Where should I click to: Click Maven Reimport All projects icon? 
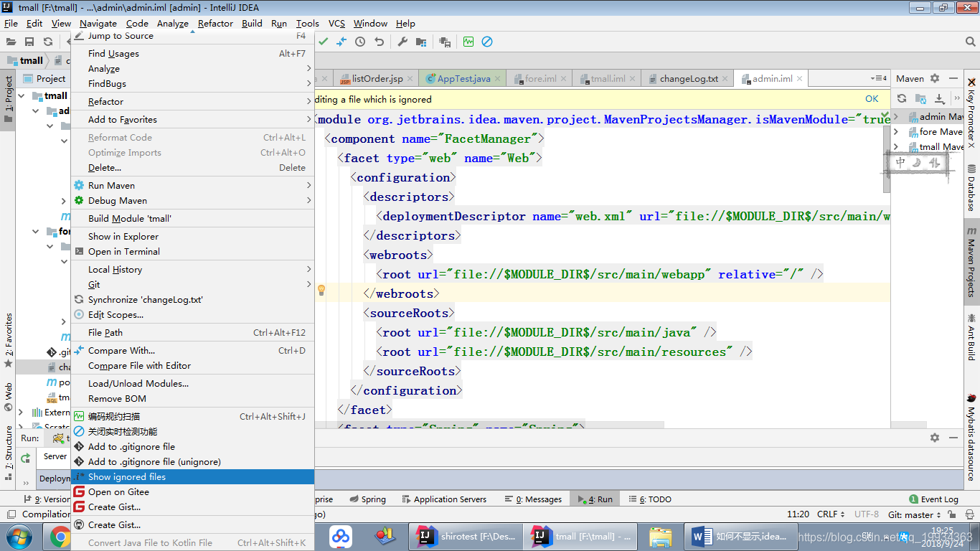click(902, 98)
